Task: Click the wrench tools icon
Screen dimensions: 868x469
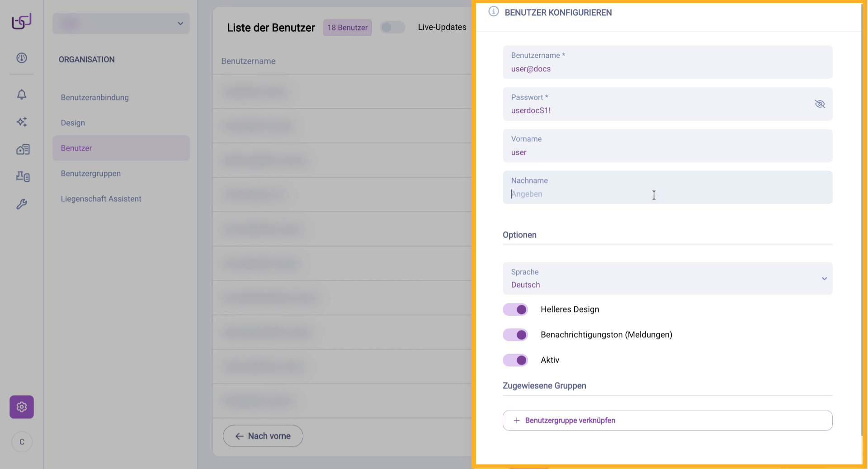Action: 22,204
